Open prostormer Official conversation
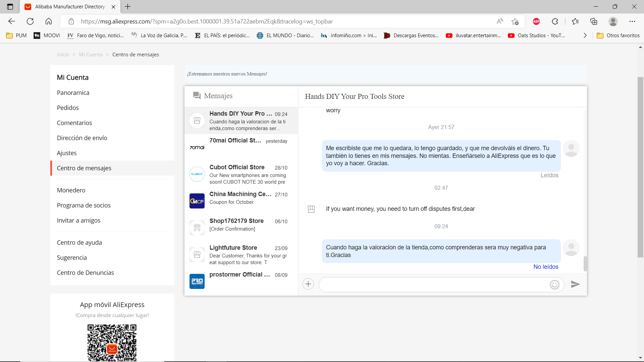Screen dimensions: 644x362 click(241, 282)
